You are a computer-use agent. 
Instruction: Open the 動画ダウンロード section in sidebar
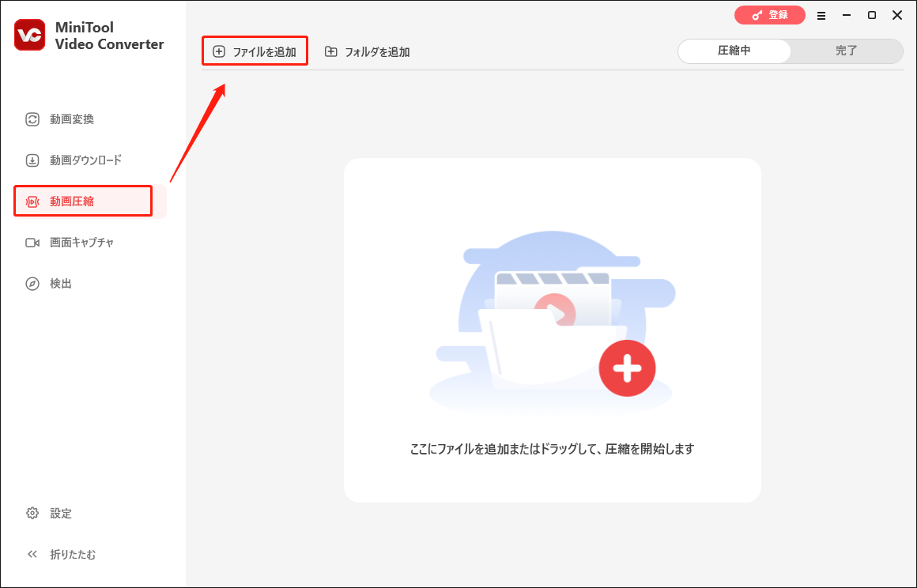pos(74,160)
